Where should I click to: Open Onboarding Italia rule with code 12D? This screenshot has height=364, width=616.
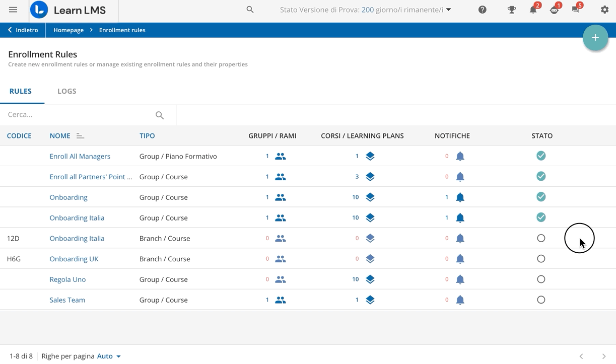point(77,239)
